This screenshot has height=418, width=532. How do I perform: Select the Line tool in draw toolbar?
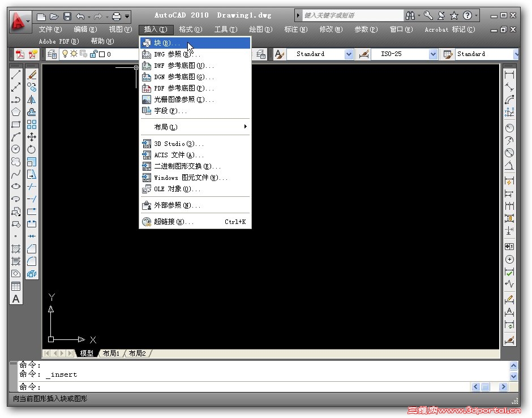tap(16, 75)
